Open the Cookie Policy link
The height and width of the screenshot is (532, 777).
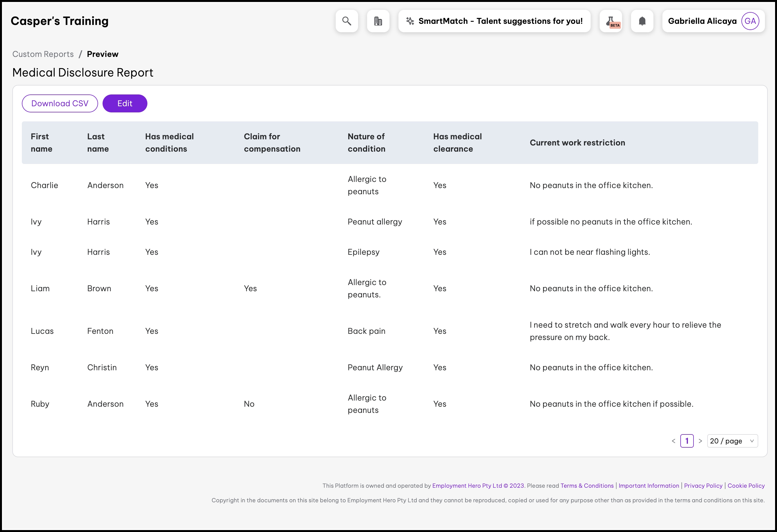746,485
